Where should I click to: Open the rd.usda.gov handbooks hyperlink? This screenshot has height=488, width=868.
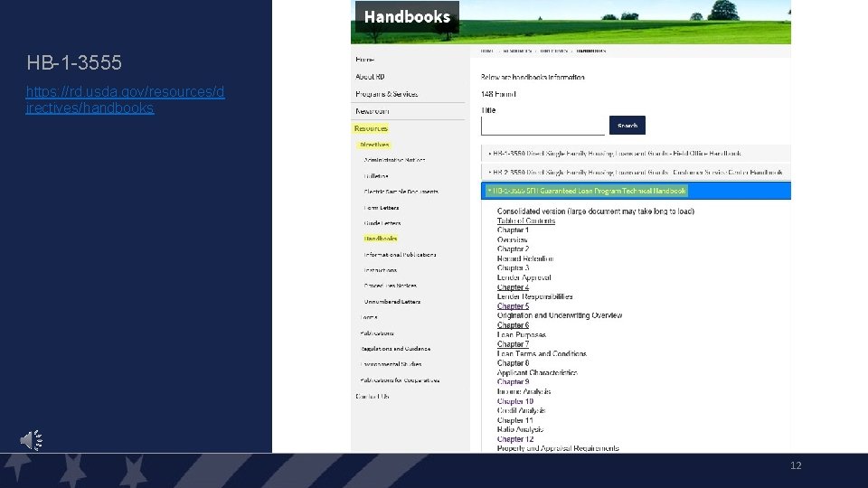point(125,99)
